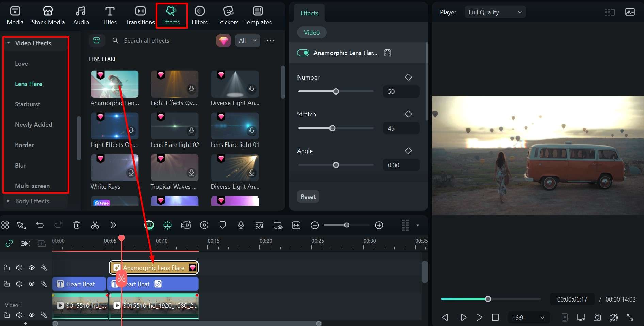Step back one frame in player
Screen dimensions: 644x326
446,318
